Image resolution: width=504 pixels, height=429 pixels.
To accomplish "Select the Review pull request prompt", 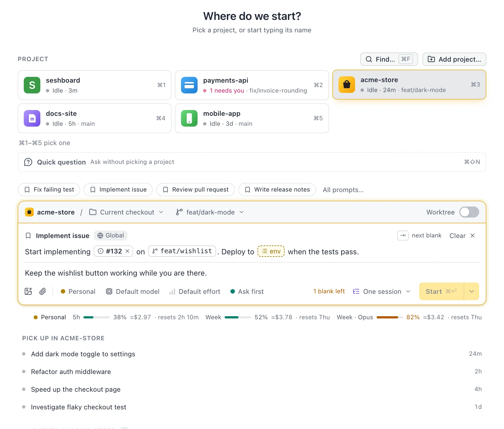I will click(x=196, y=190).
